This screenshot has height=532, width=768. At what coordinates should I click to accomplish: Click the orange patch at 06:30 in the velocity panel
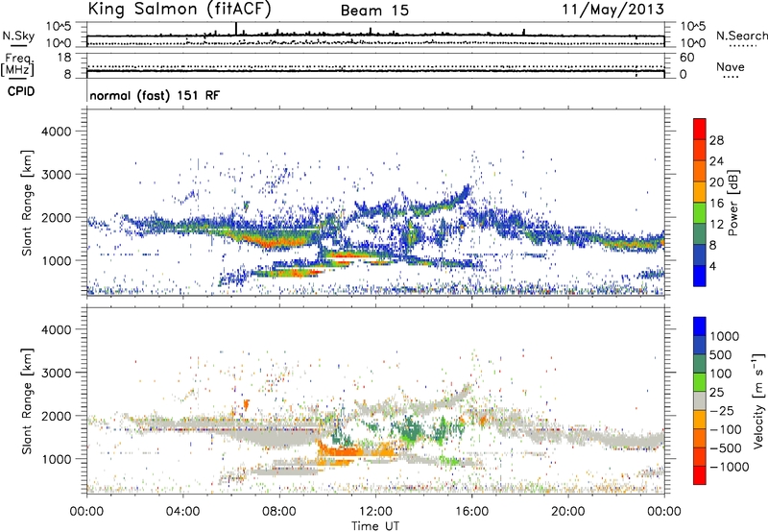(x=247, y=404)
